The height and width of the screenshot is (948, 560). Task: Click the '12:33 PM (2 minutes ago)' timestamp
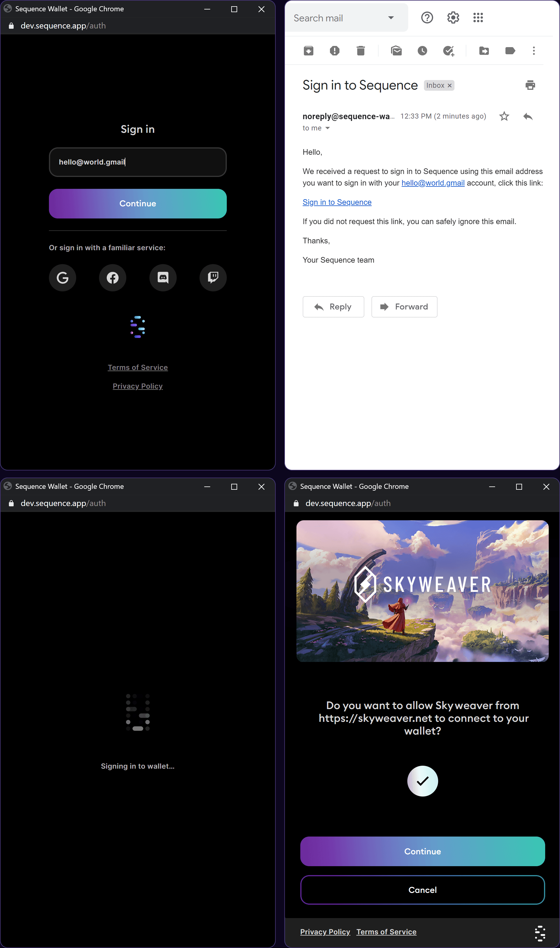click(x=443, y=116)
